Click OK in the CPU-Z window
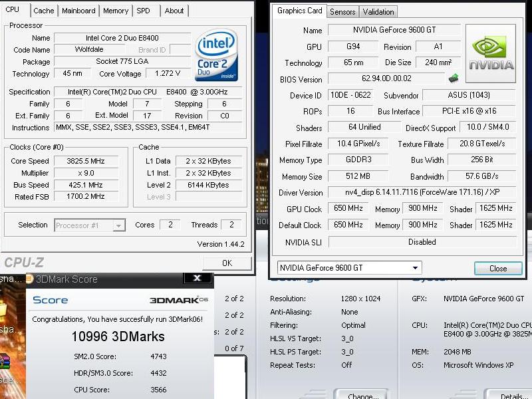This screenshot has width=532, height=399. (x=227, y=263)
